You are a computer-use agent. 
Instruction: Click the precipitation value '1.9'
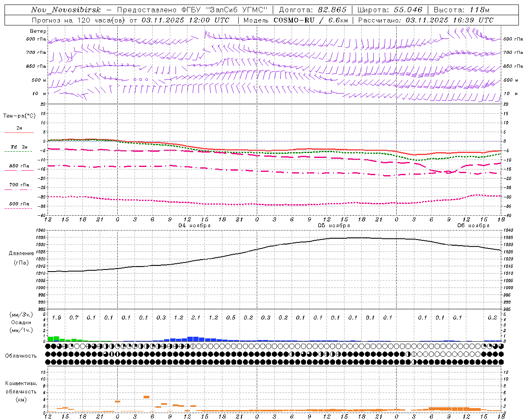coord(57,317)
